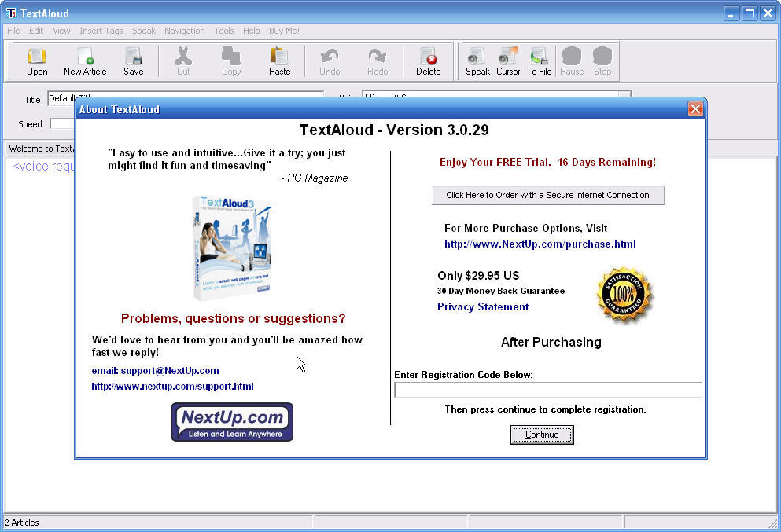The image size is (781, 532).
Task: Click the 'Only $29.95 US' price text
Action: 478,276
